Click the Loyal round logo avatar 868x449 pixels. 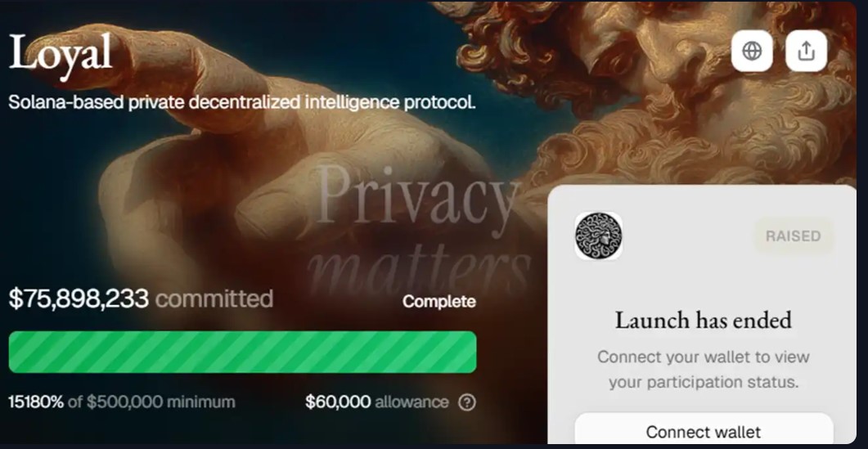[x=598, y=236]
